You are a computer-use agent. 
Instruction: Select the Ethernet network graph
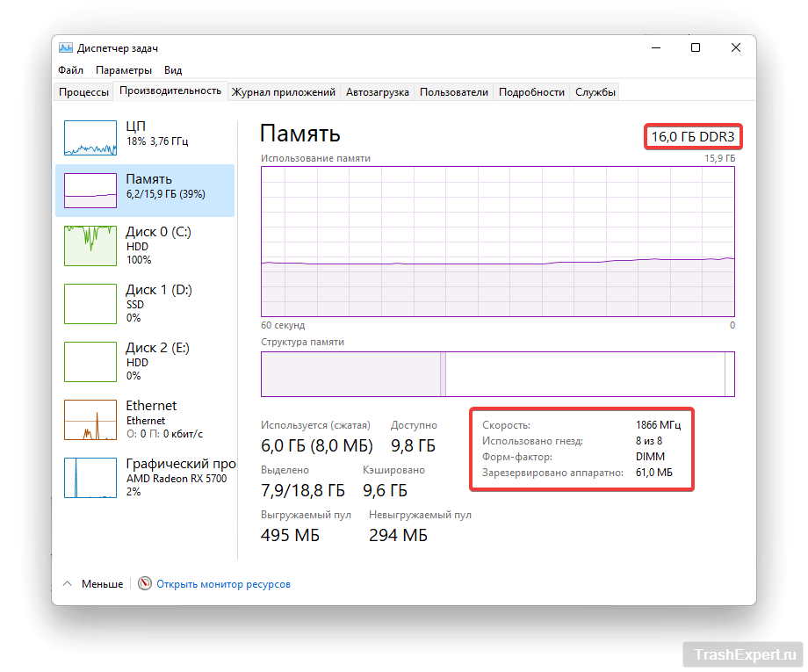point(90,419)
